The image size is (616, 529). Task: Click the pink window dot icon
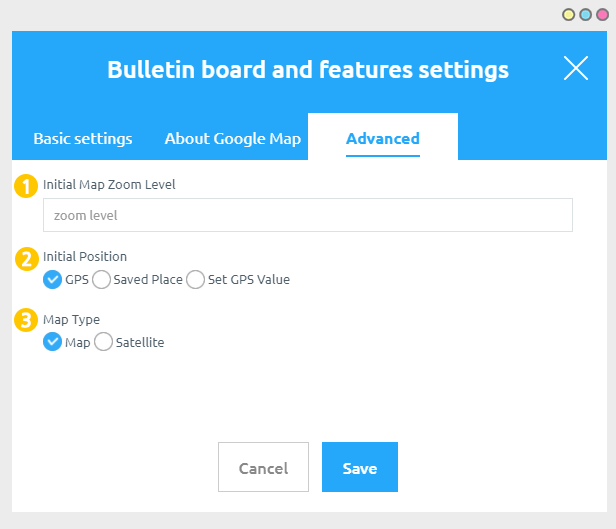tap(601, 15)
